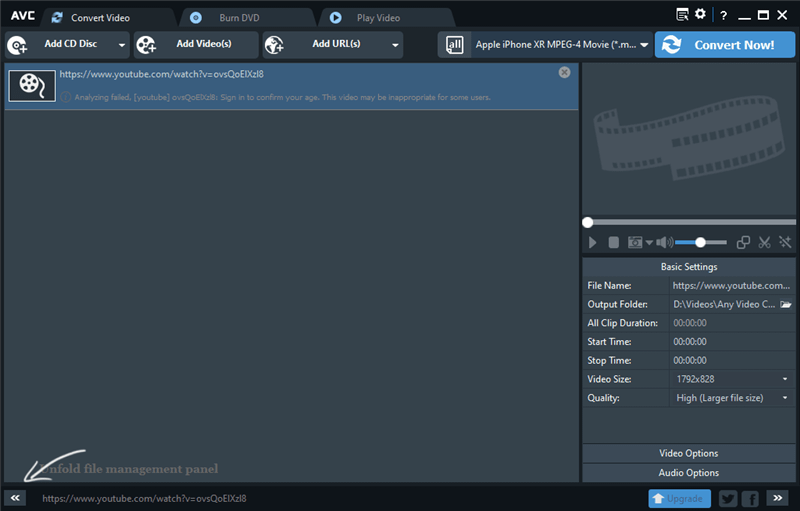Browse output folder with the folder icon
Image resolution: width=800 pixels, height=511 pixels.
[786, 304]
